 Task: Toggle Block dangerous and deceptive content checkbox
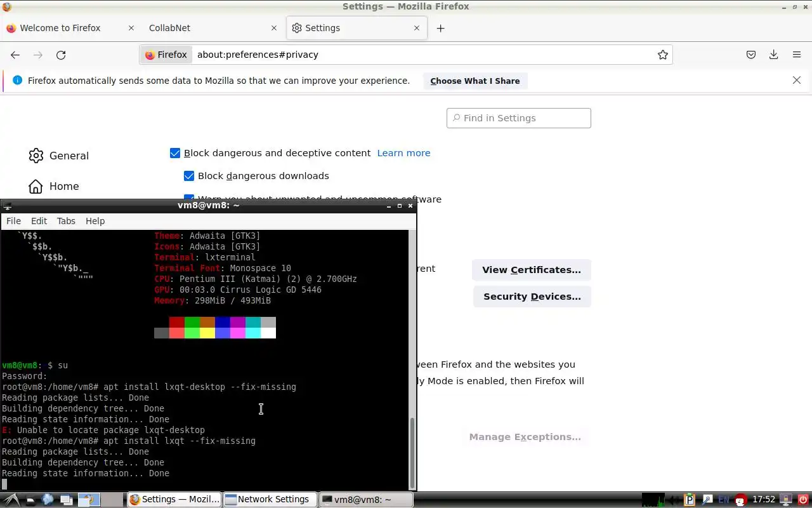(x=175, y=153)
